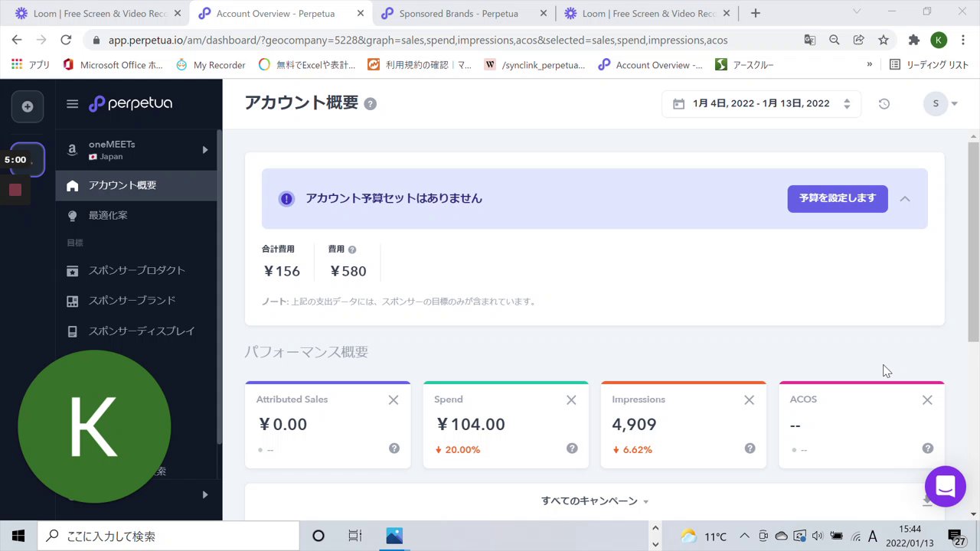Image resolution: width=980 pixels, height=551 pixels.
Task: Click the calendar icon in date range
Action: pyautogui.click(x=678, y=103)
